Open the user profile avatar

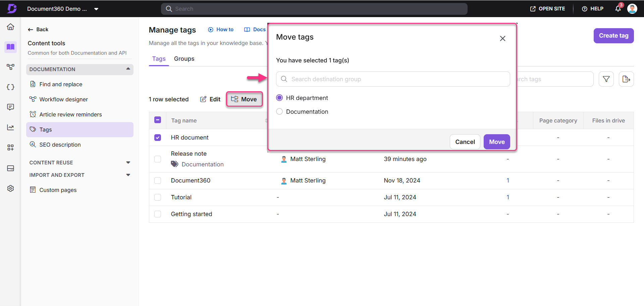(x=632, y=9)
